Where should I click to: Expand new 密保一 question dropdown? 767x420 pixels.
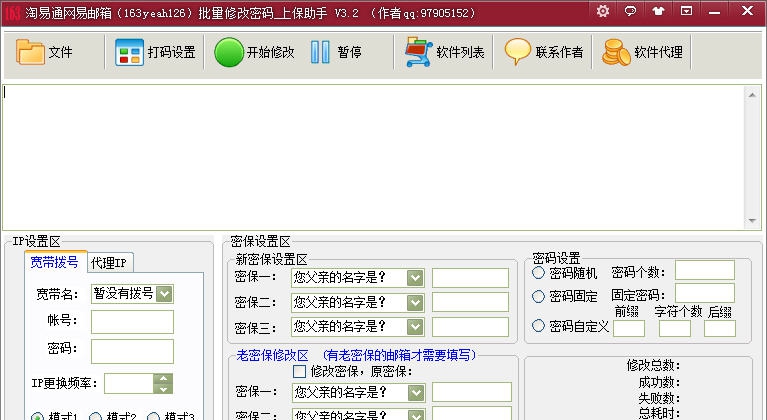click(415, 278)
